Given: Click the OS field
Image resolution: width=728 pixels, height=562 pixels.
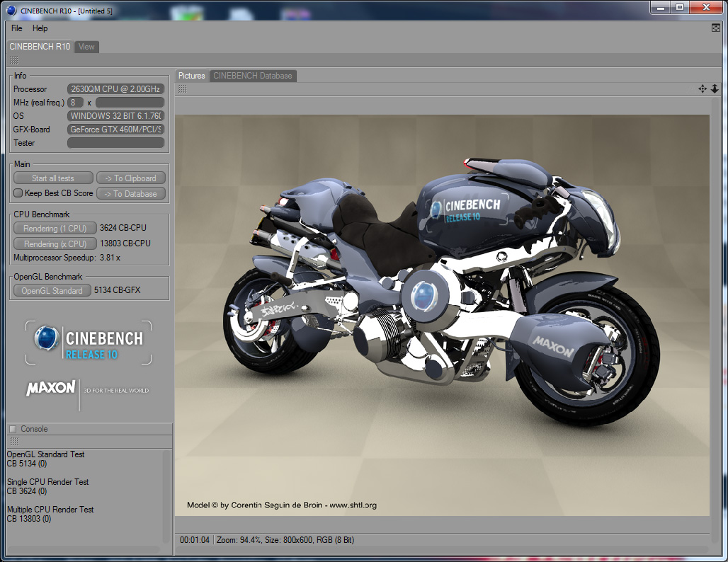Looking at the screenshot, I should (x=115, y=116).
